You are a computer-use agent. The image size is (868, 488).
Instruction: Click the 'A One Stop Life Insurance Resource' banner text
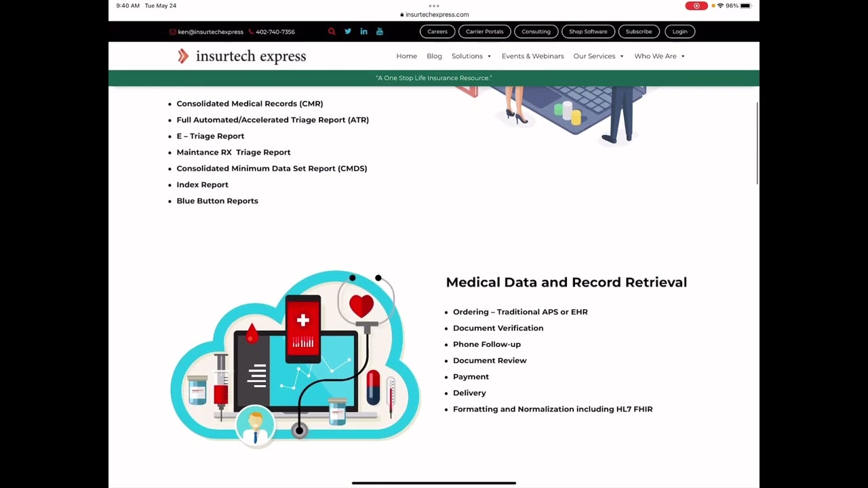pyautogui.click(x=434, y=78)
